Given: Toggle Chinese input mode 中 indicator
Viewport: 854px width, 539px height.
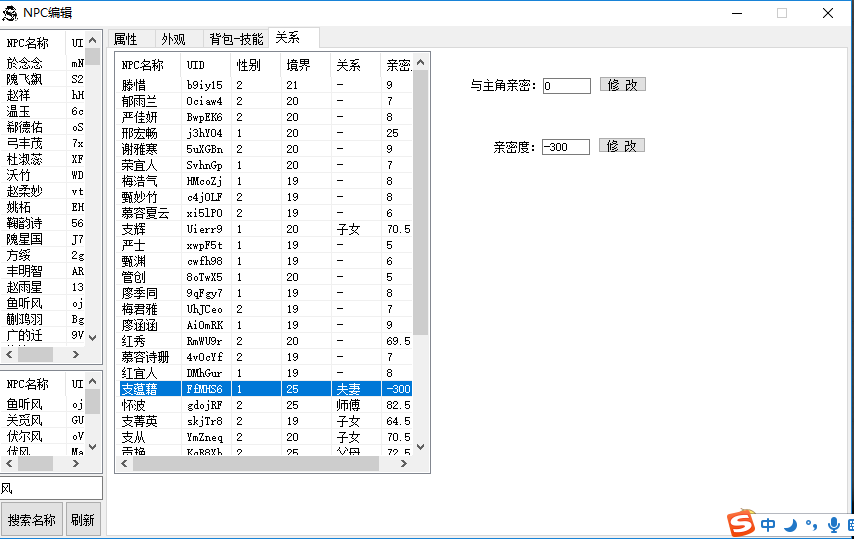Looking at the screenshot, I should click(768, 525).
